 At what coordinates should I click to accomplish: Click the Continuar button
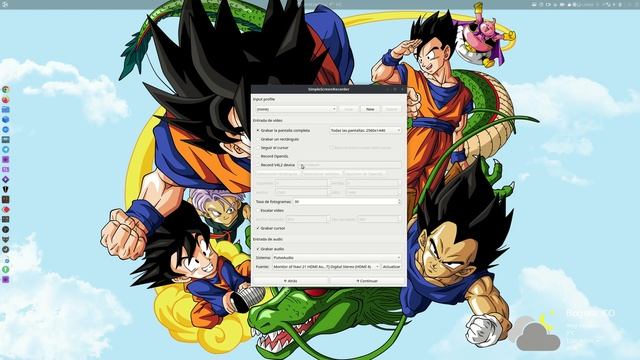(x=367, y=281)
